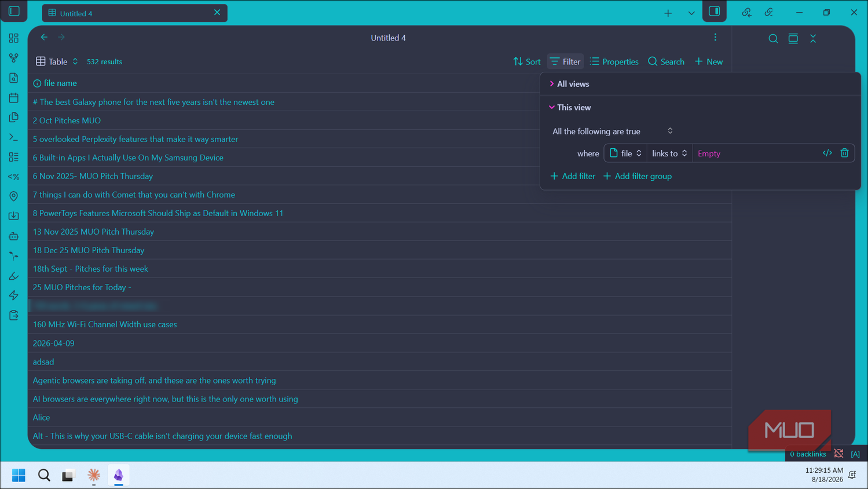Click Add filter group
Screen dimensions: 868x489
pos(638,176)
